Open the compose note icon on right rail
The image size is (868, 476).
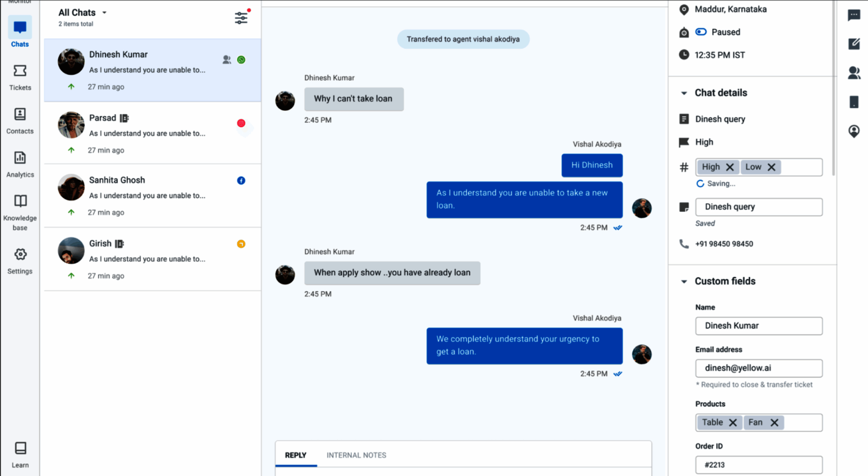point(854,44)
